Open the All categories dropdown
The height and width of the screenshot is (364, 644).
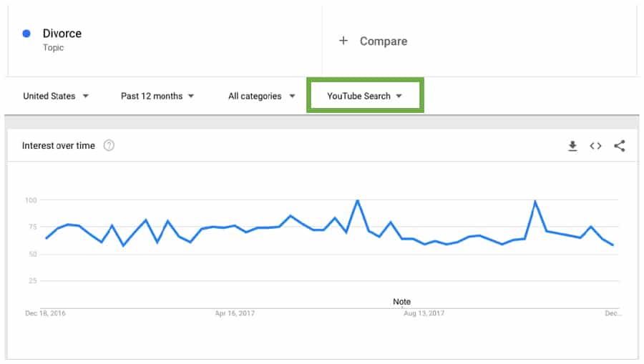(x=262, y=96)
